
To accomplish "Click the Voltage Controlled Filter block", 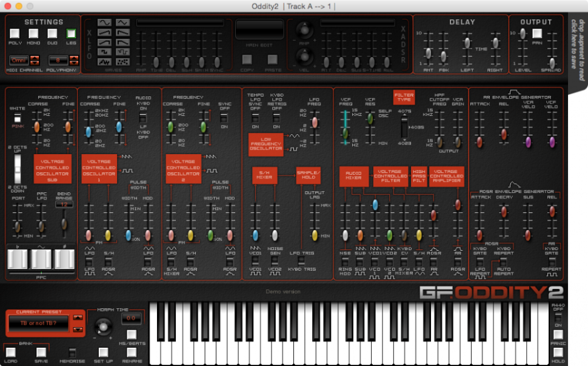I will 390,176.
